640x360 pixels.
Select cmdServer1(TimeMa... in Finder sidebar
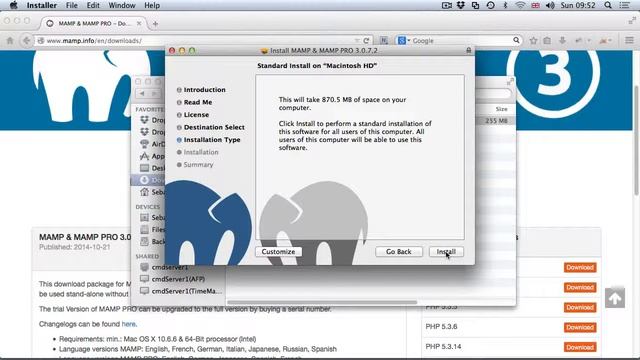point(181,291)
